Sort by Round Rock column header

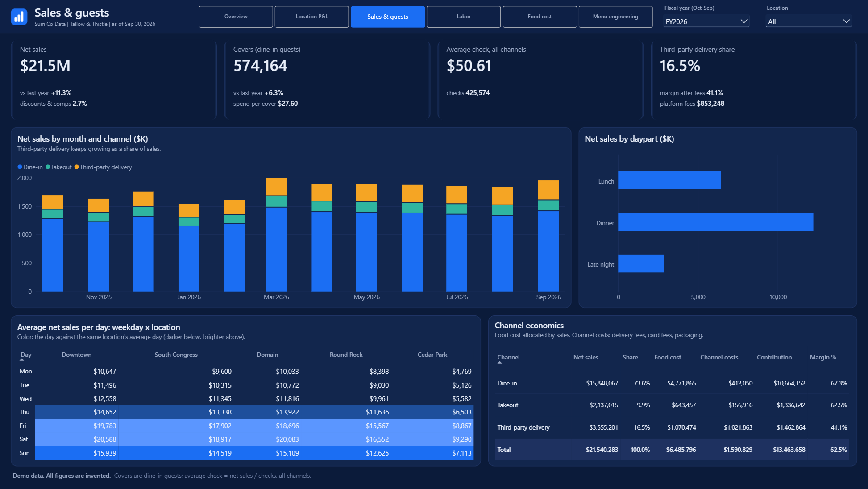(346, 355)
